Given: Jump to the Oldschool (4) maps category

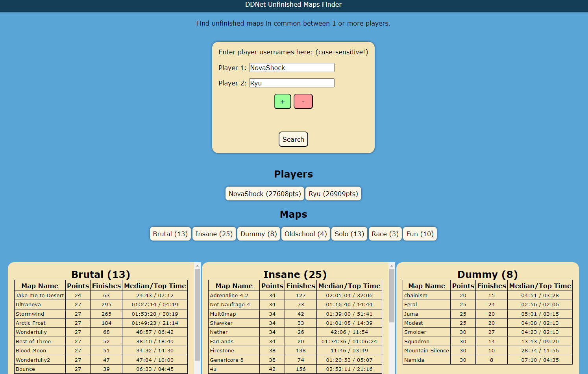Looking at the screenshot, I should (306, 234).
